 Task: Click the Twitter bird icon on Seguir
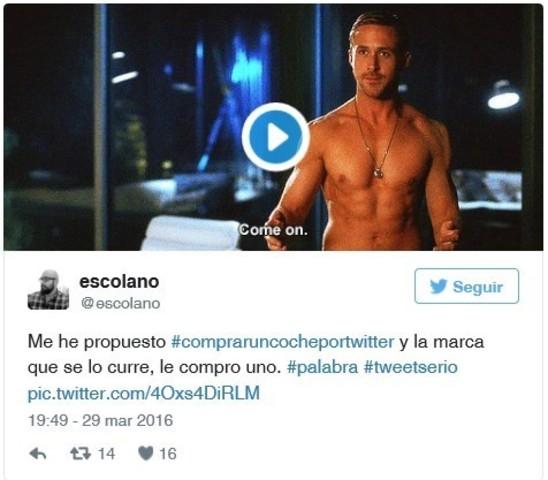tap(438, 286)
